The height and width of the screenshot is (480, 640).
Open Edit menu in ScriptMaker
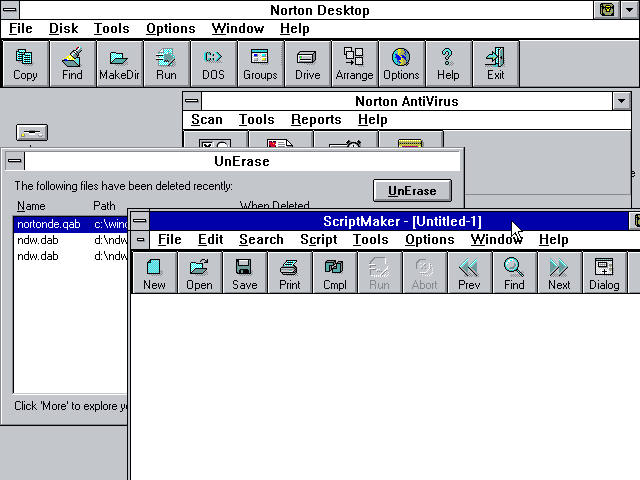point(210,240)
